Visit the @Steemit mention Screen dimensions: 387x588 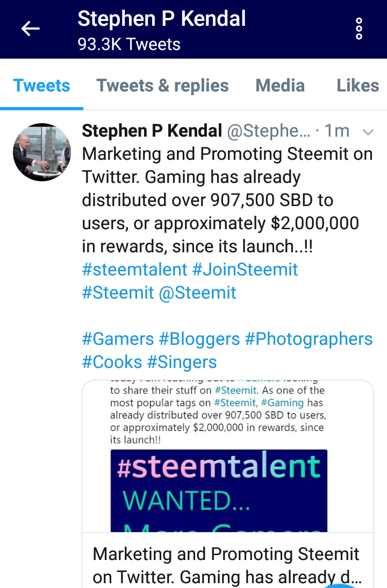[x=198, y=293]
